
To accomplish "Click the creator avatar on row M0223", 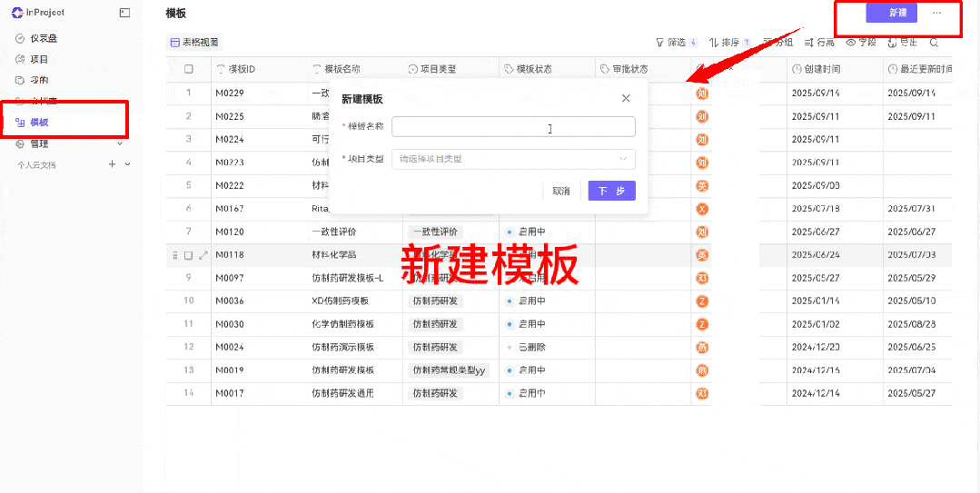I will pos(702,163).
